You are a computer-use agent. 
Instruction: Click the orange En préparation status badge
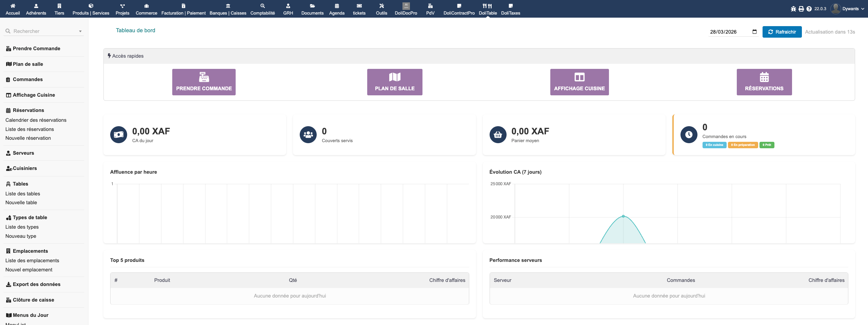point(743,145)
